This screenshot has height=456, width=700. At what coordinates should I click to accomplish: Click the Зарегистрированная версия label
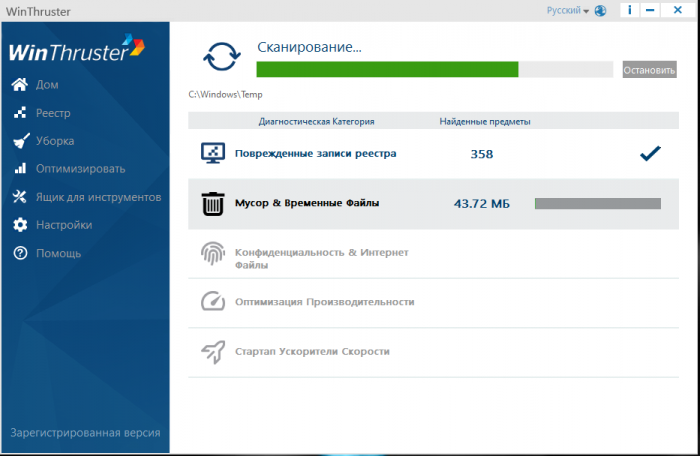tap(84, 434)
